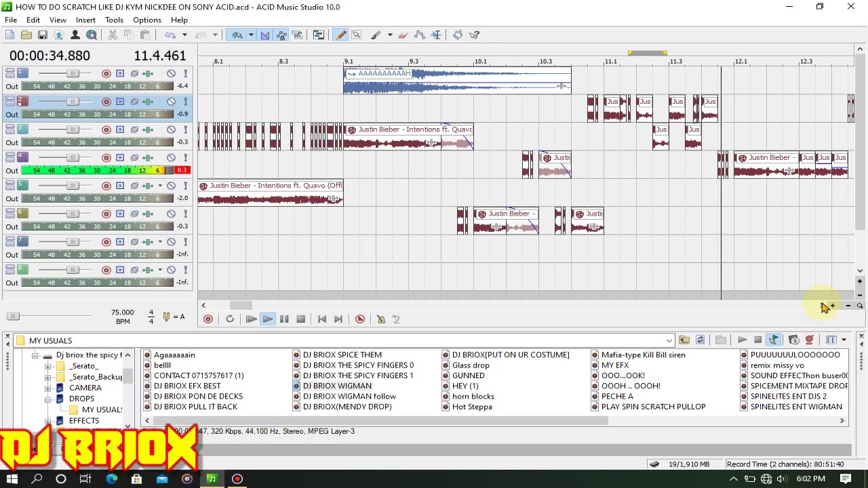Open snapping options dropdown arrow
This screenshot has width=868, height=488.
coord(251,35)
